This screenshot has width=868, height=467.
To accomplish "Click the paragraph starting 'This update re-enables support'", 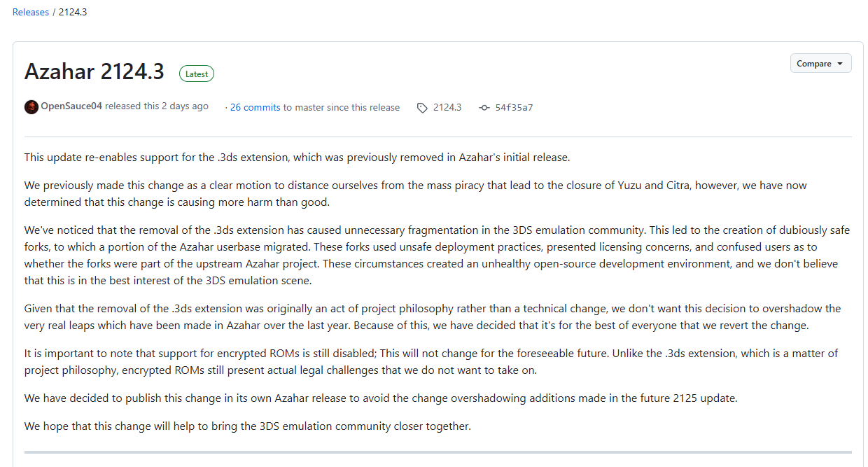I will [297, 158].
